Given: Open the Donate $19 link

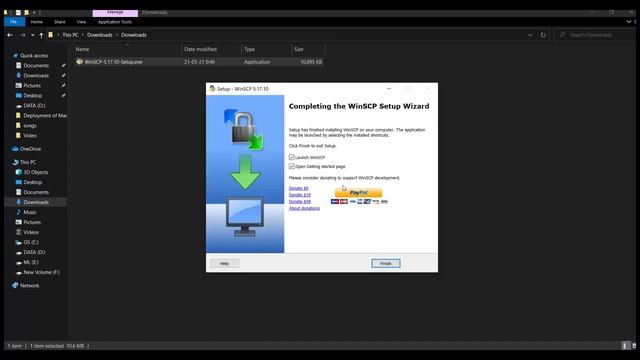Looking at the screenshot, I should [300, 195].
